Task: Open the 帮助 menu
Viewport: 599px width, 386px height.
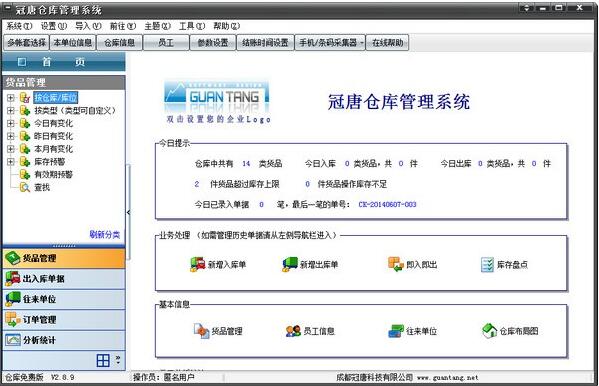Action: pyautogui.click(x=227, y=26)
